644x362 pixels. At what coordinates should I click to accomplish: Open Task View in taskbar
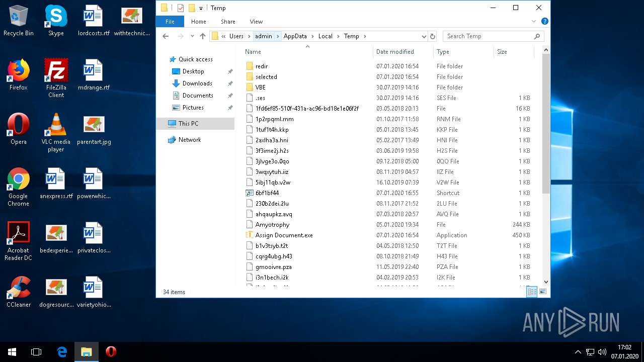coord(36,352)
